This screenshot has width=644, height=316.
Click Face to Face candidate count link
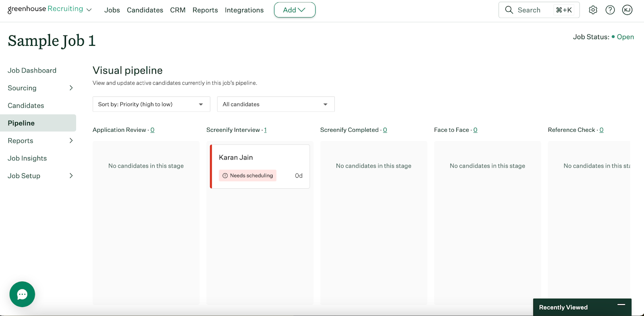(475, 130)
